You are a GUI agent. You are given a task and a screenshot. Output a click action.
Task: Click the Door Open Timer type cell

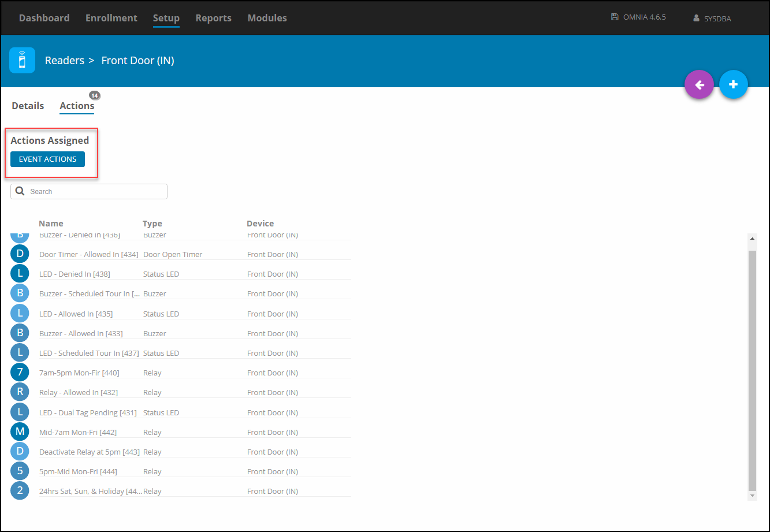click(173, 254)
